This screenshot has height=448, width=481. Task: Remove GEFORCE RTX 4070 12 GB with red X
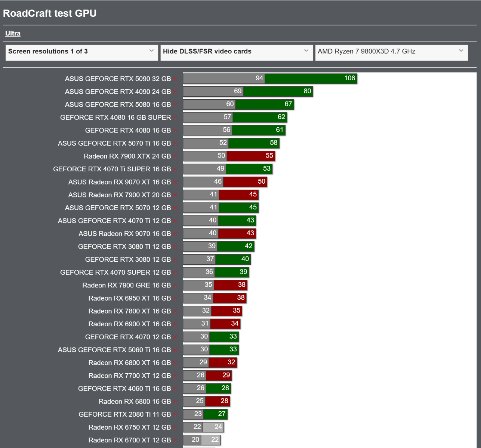[x=175, y=337]
